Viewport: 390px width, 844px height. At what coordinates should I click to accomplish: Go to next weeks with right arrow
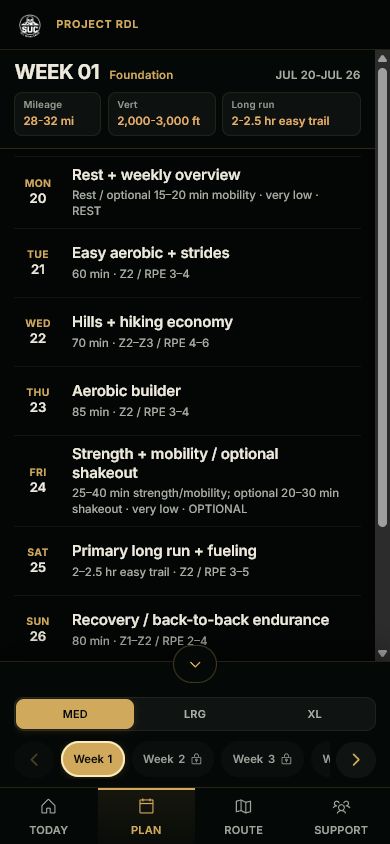356,759
